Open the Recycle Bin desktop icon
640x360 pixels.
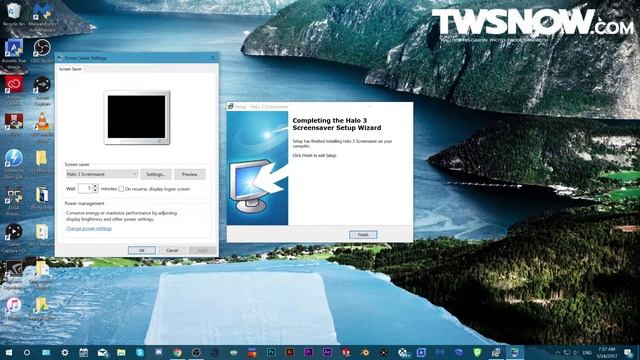(x=13, y=14)
